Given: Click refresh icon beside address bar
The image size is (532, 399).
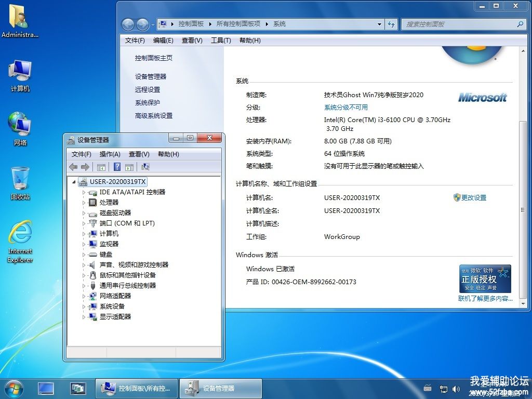Looking at the screenshot, I should (x=391, y=24).
